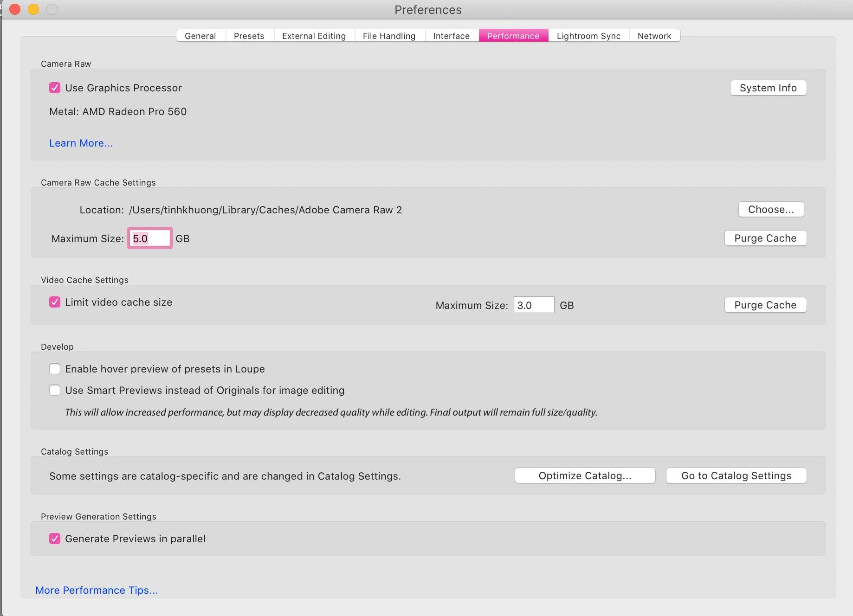This screenshot has height=616, width=853.
Task: Switch to the General tab
Action: (200, 36)
